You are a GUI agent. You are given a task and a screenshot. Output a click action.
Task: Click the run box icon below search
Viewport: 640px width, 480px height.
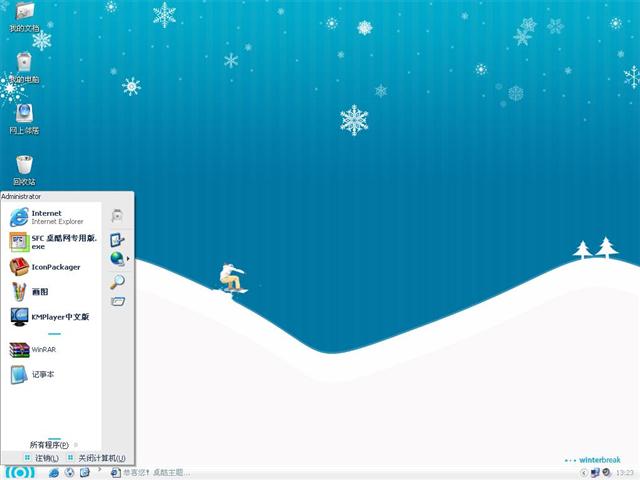coord(118,302)
